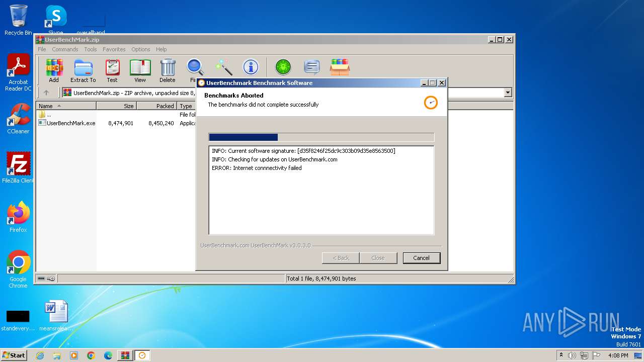
Task: Open Internet Explorer from the taskbar
Action: coord(40,355)
